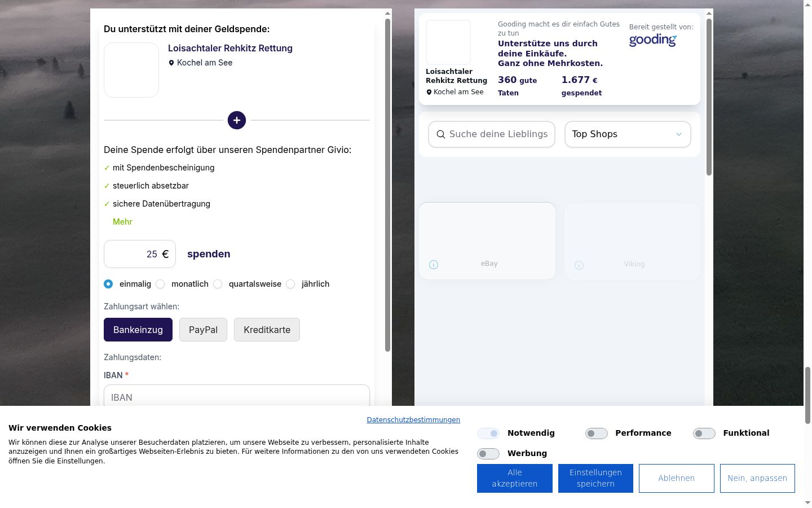
Task: Click the eBay shop info icon
Action: click(x=434, y=264)
